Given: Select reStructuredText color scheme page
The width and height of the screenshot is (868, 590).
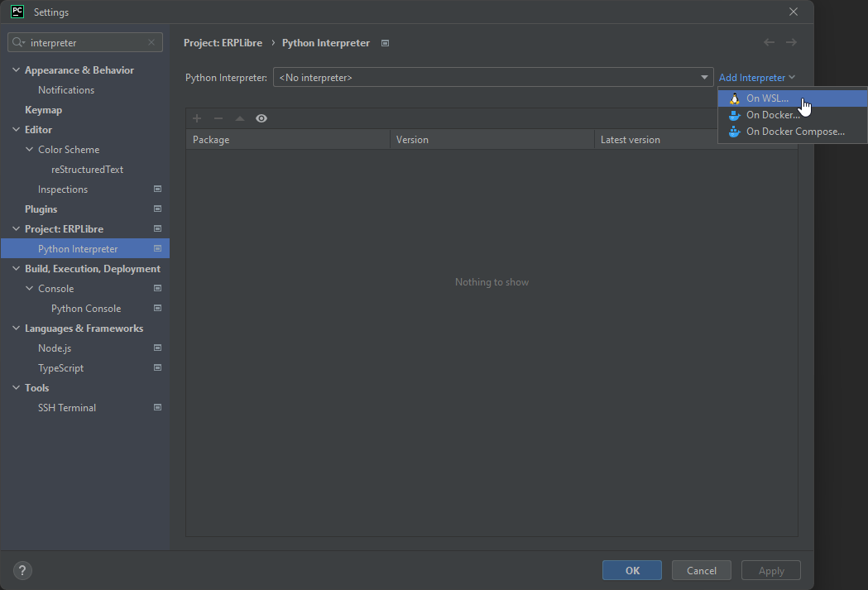Looking at the screenshot, I should coord(87,170).
